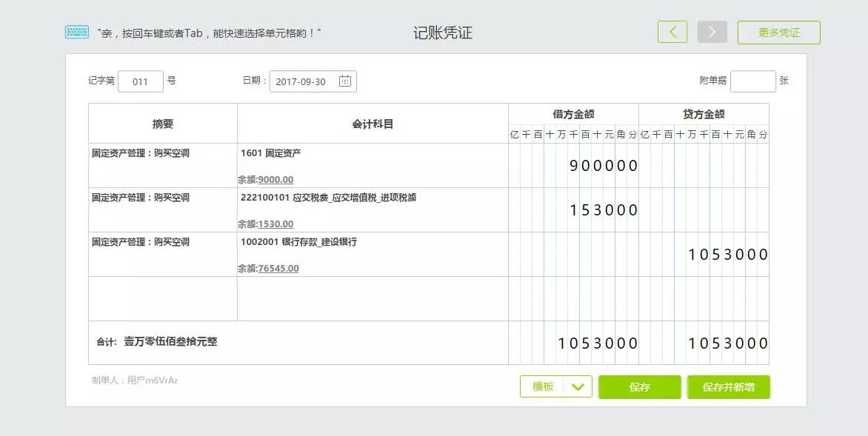
Task: Open 更多凭证 more vouchers
Action: (x=778, y=33)
